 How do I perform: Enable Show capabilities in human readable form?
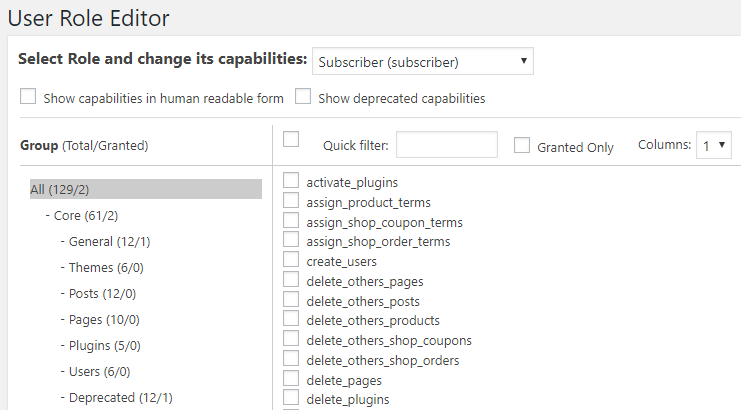28,97
